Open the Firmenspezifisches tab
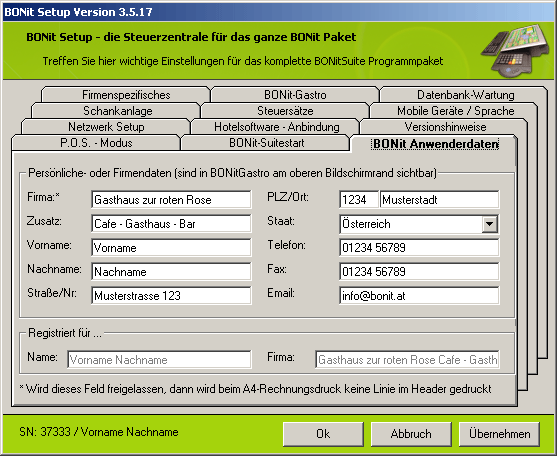 coord(126,94)
